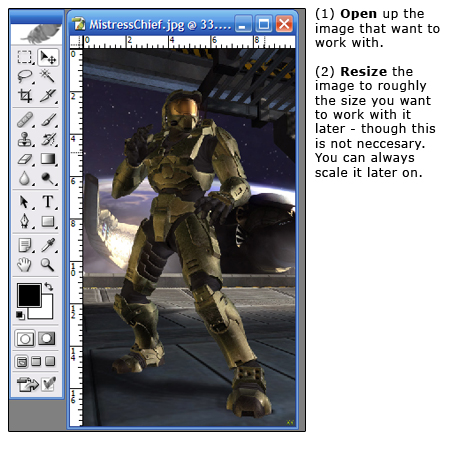Select the Blur tool
This screenshot has width=450, height=450.
(25, 178)
